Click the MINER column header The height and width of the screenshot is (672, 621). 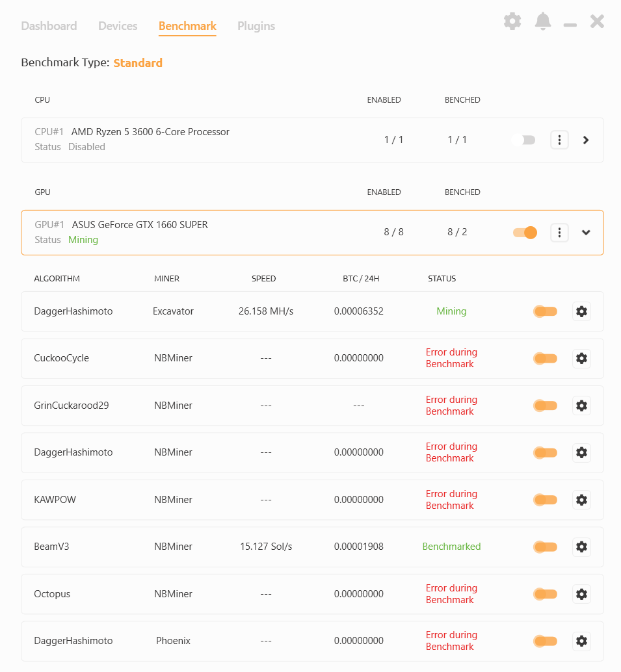click(x=166, y=279)
